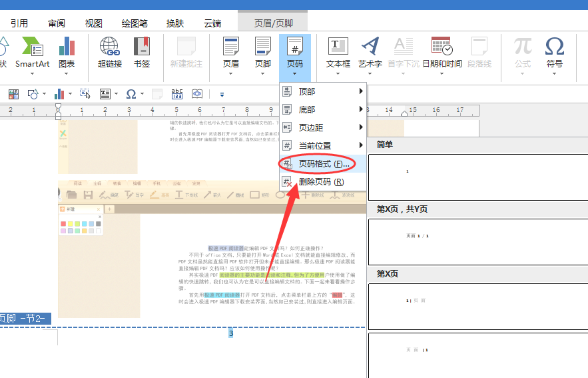
Task: Click the small chart icon in quick toolbar
Action: [59, 94]
